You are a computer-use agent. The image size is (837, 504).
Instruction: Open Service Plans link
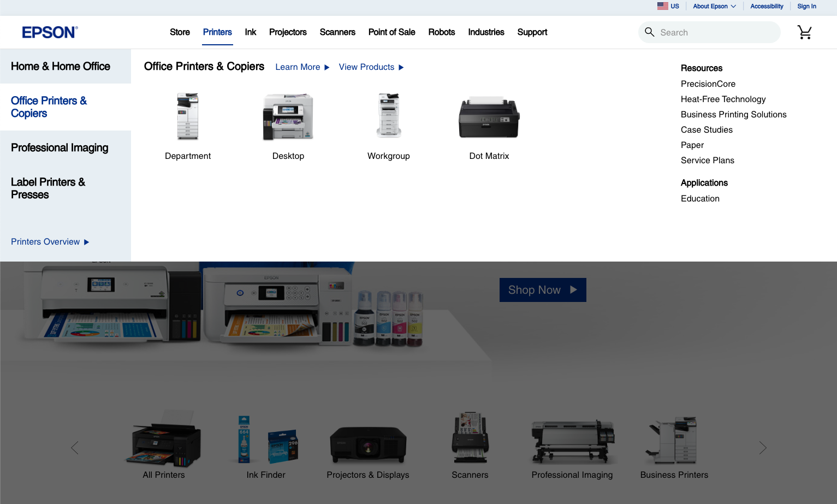[707, 161]
